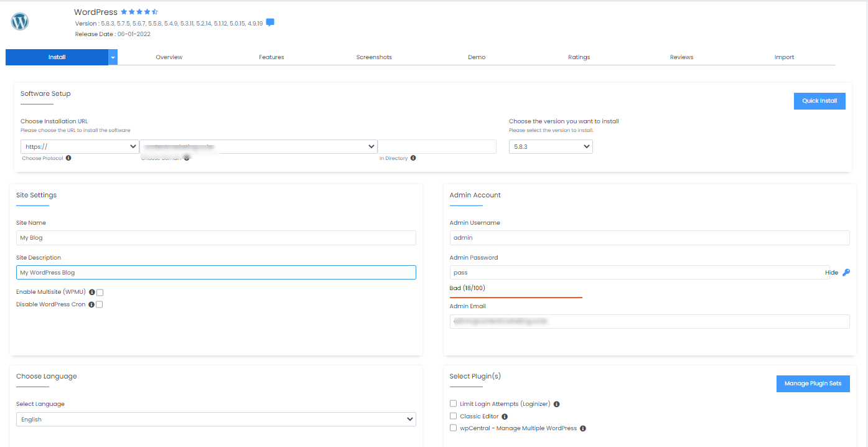Open the Select Language dropdown
The width and height of the screenshot is (868, 447).
[x=216, y=420]
